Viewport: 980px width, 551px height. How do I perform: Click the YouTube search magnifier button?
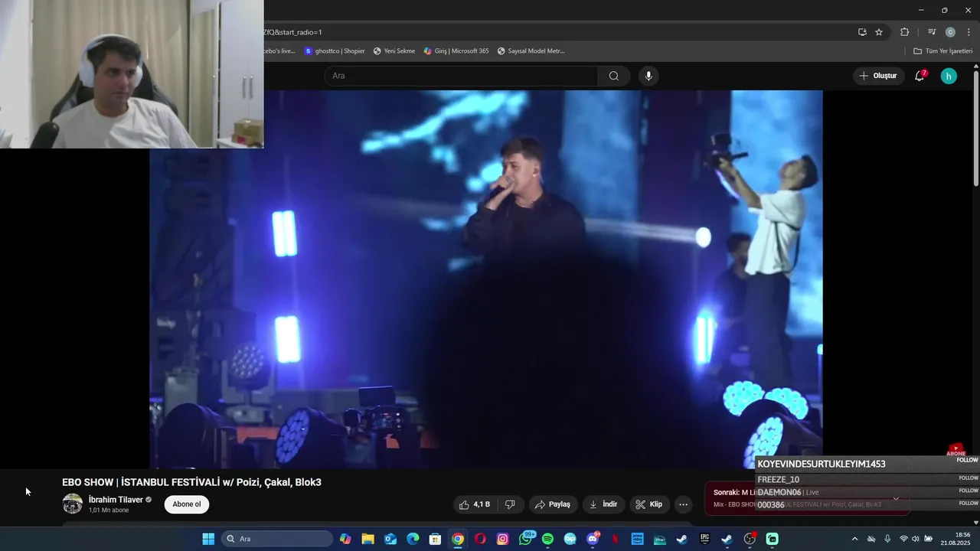[x=614, y=76]
